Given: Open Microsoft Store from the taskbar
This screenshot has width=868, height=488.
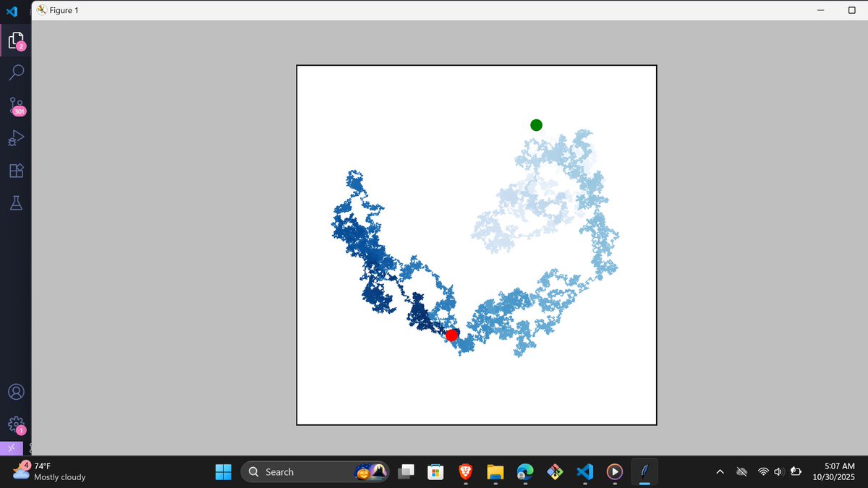Looking at the screenshot, I should click(x=435, y=471).
